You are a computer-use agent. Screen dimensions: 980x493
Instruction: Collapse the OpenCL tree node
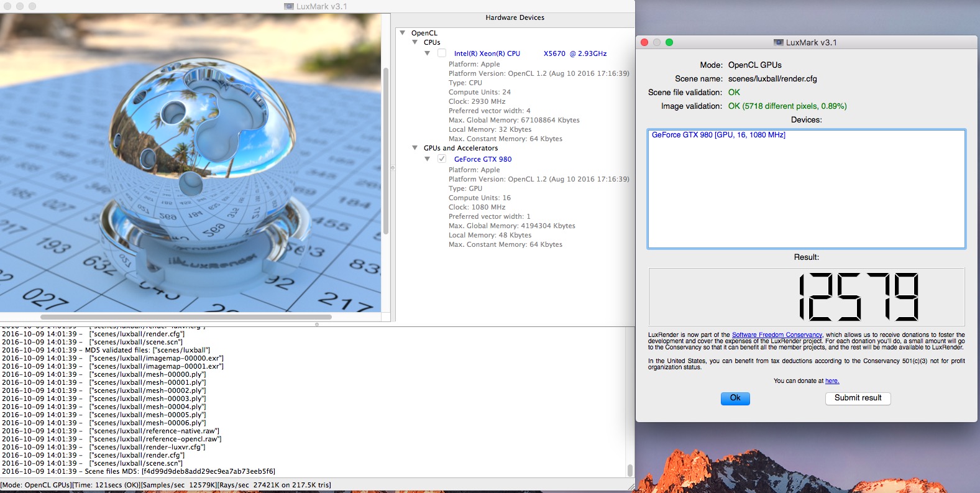[x=403, y=33]
